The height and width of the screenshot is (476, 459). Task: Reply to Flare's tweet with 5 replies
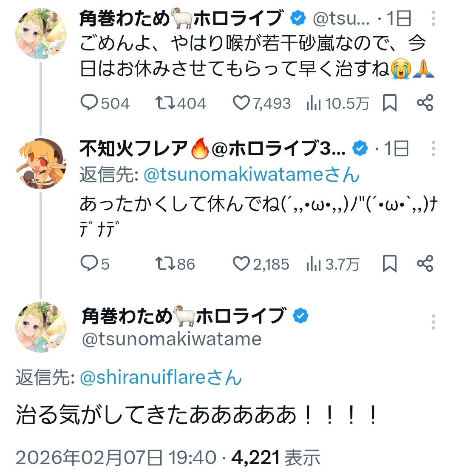click(89, 264)
